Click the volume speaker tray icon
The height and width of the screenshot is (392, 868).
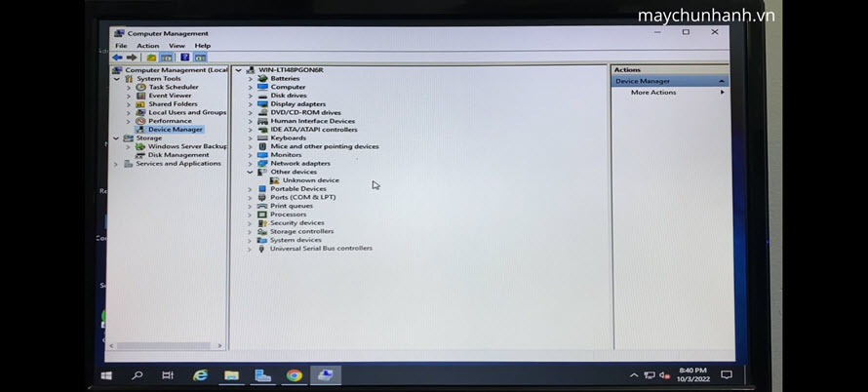click(x=665, y=375)
